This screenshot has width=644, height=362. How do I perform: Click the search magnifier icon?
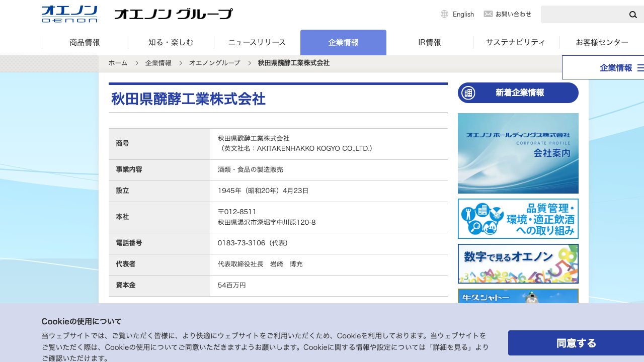[x=633, y=15]
